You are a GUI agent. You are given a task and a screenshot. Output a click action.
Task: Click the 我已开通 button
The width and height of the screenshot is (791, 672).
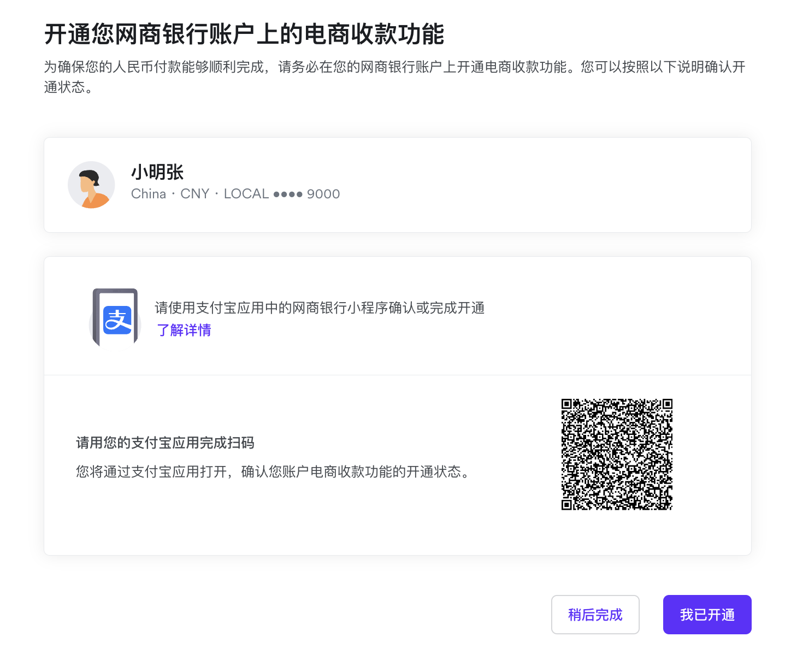(707, 615)
